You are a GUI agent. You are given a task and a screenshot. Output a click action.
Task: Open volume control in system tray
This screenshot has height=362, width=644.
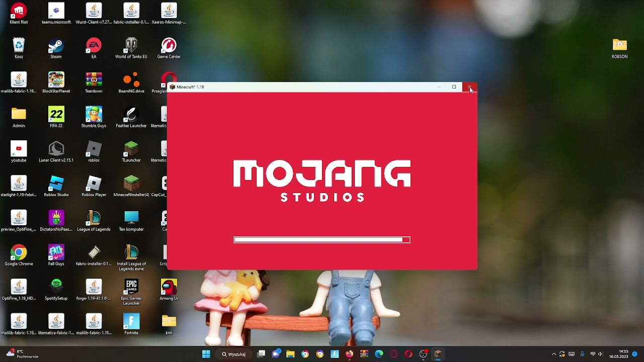(600, 354)
